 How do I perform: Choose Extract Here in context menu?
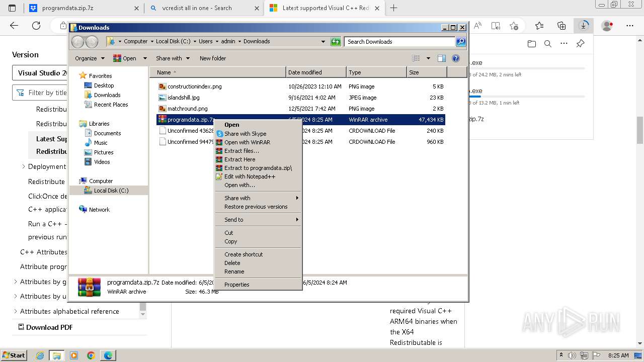tap(258, 159)
